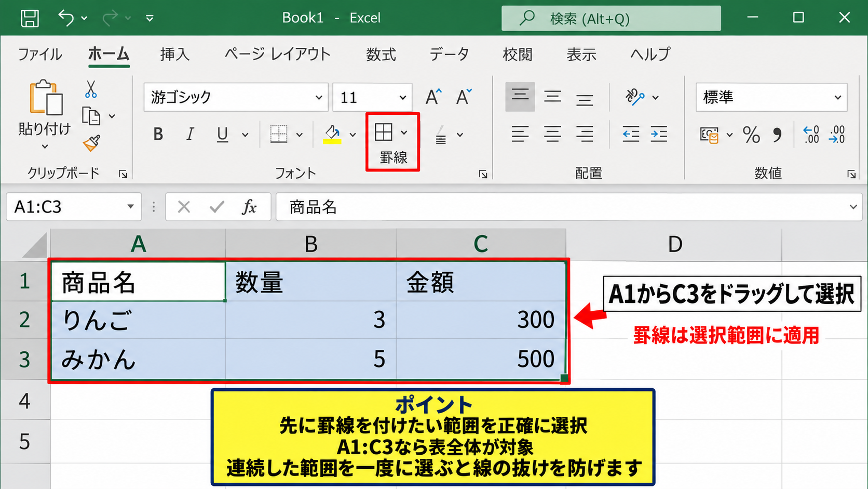
Task: Switch to the 挿入 tab
Action: 175,54
